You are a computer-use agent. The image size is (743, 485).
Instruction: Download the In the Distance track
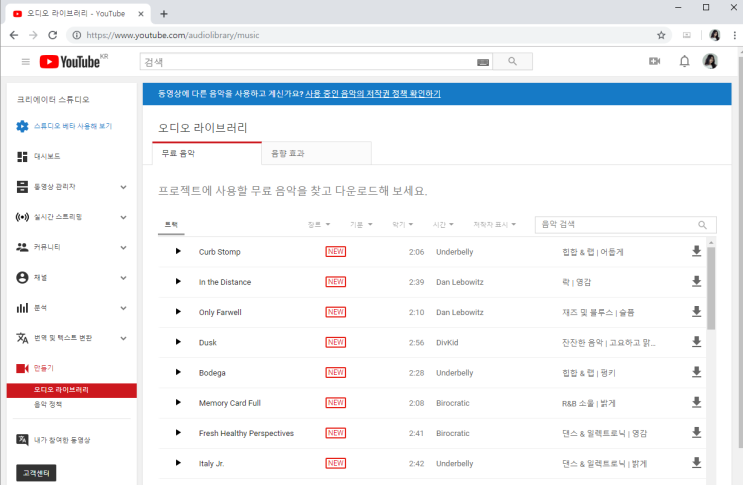click(696, 281)
